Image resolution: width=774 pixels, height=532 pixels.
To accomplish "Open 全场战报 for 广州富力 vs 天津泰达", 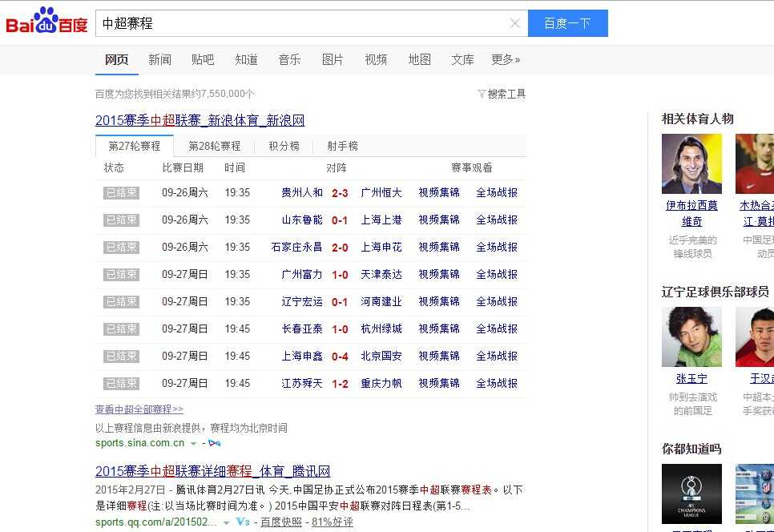I will tap(497, 274).
